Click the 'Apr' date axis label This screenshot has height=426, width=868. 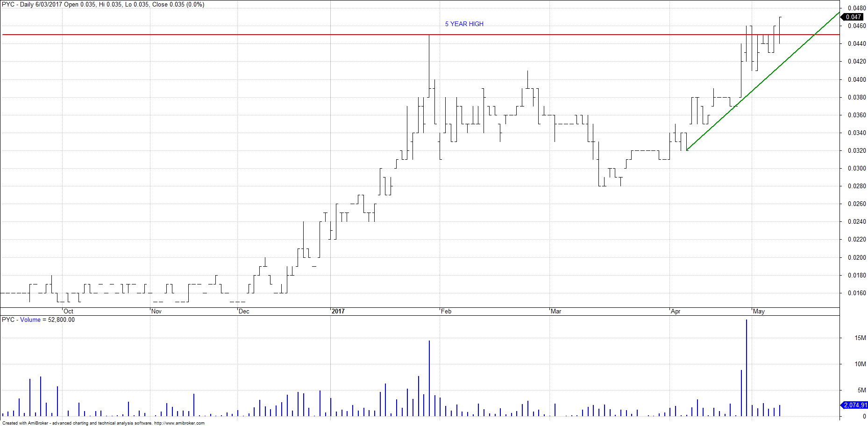pyautogui.click(x=676, y=311)
